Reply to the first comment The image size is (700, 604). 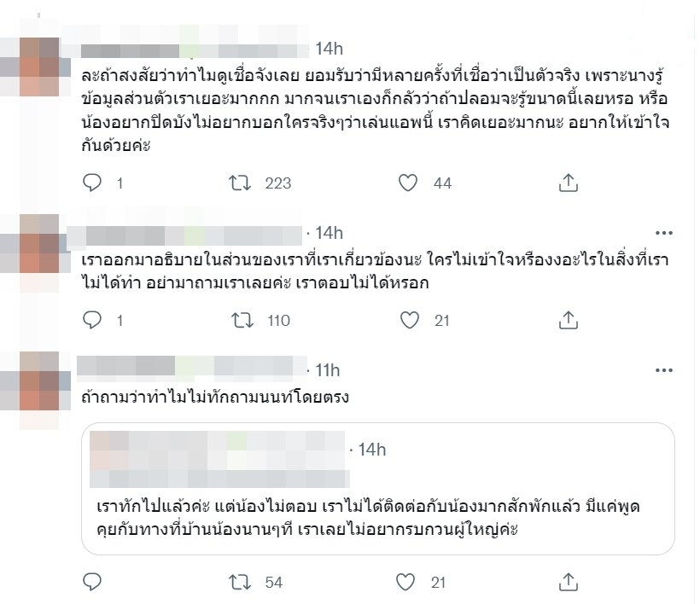[x=90, y=182]
